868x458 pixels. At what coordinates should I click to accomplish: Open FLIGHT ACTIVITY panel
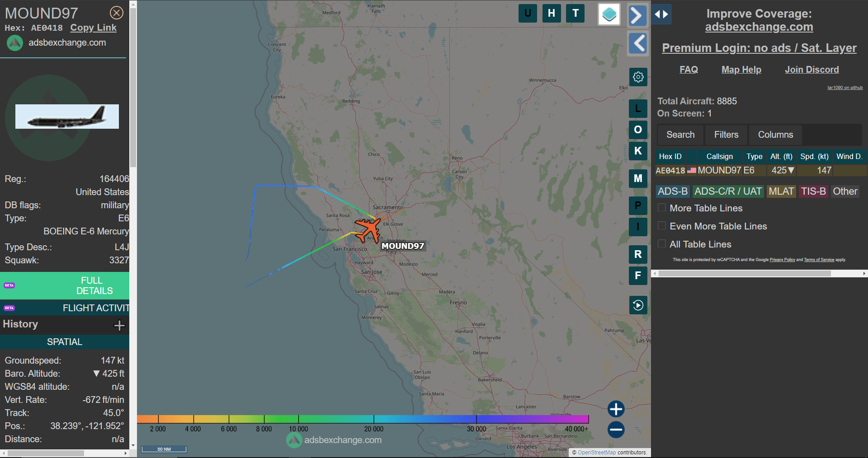pyautogui.click(x=65, y=308)
